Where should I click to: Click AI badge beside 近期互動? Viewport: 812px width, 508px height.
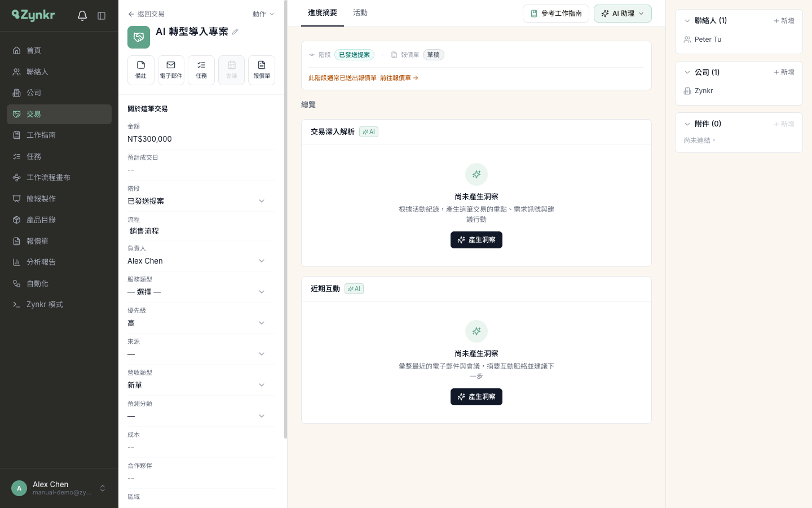pos(354,288)
